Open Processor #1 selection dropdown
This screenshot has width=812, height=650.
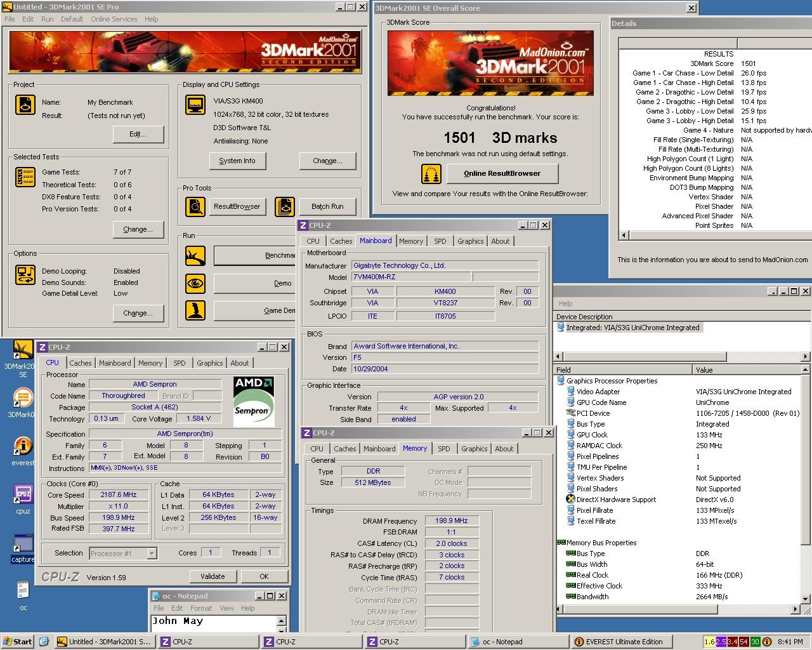pyautogui.click(x=152, y=554)
